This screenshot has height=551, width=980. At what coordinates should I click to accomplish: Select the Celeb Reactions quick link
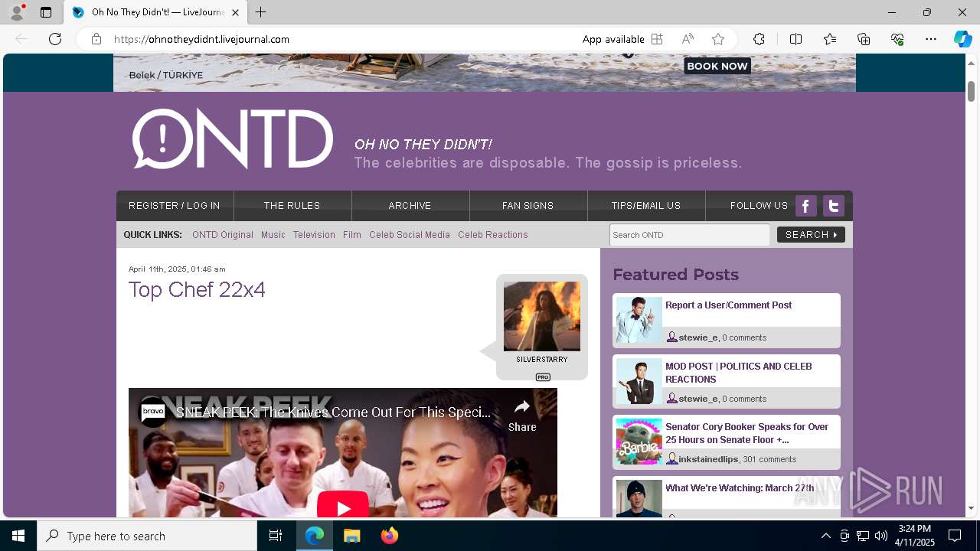coord(493,235)
